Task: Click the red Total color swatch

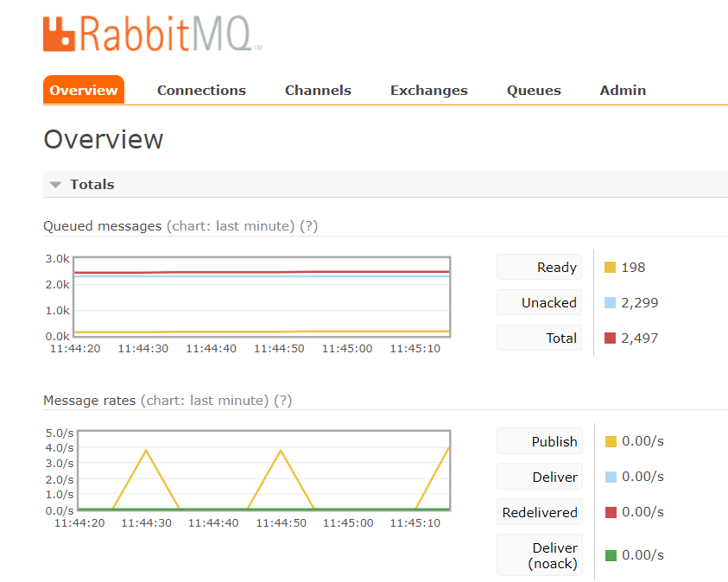Action: click(x=610, y=338)
